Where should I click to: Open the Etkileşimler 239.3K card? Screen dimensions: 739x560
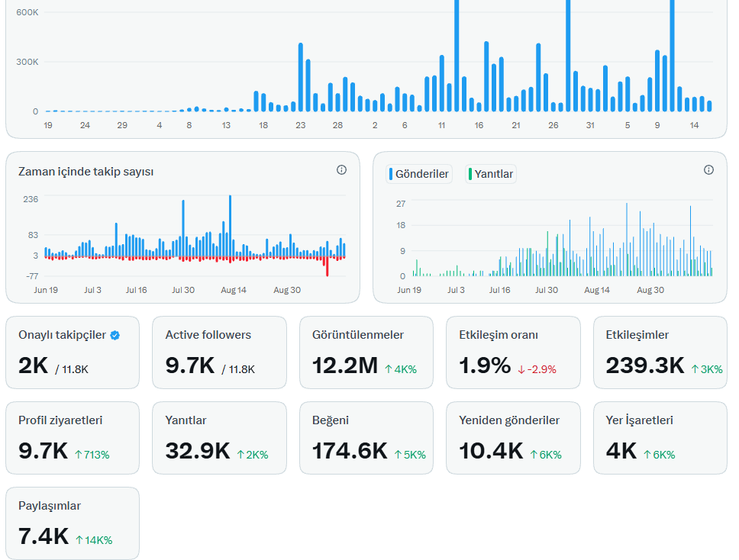tap(660, 352)
